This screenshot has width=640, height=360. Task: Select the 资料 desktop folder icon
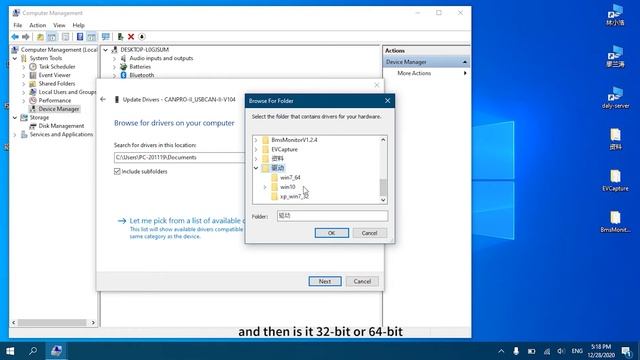click(615, 139)
